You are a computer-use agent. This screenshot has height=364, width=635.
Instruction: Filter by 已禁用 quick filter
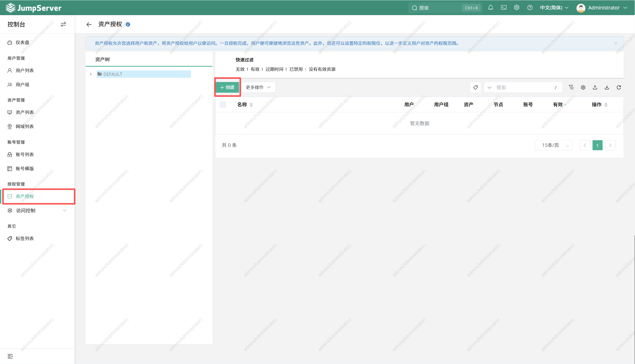coord(296,69)
